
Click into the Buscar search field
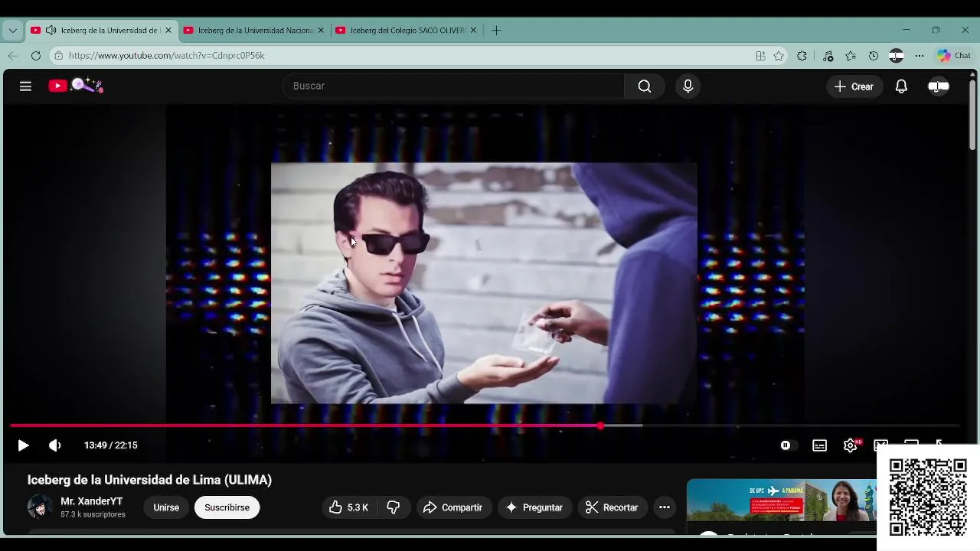(454, 86)
